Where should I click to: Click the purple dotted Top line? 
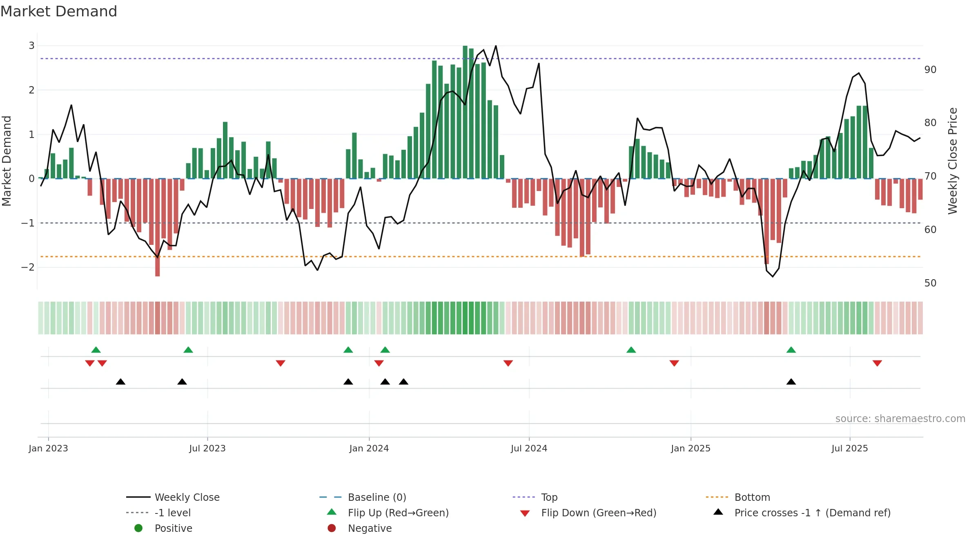tap(480, 59)
